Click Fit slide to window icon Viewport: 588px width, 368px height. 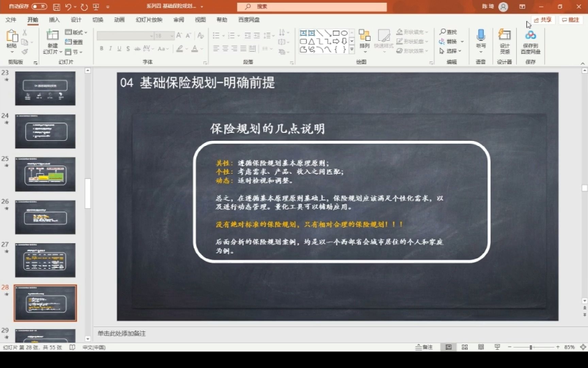tap(583, 347)
